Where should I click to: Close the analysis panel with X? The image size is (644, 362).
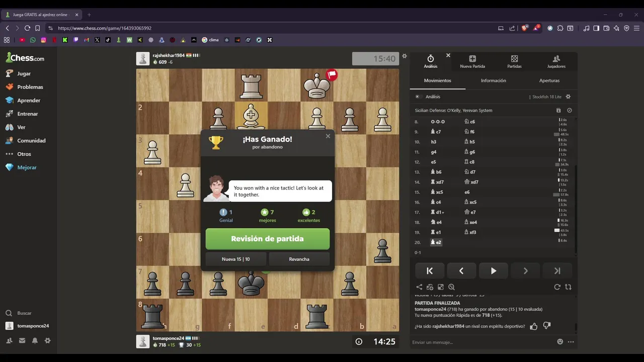(x=448, y=55)
